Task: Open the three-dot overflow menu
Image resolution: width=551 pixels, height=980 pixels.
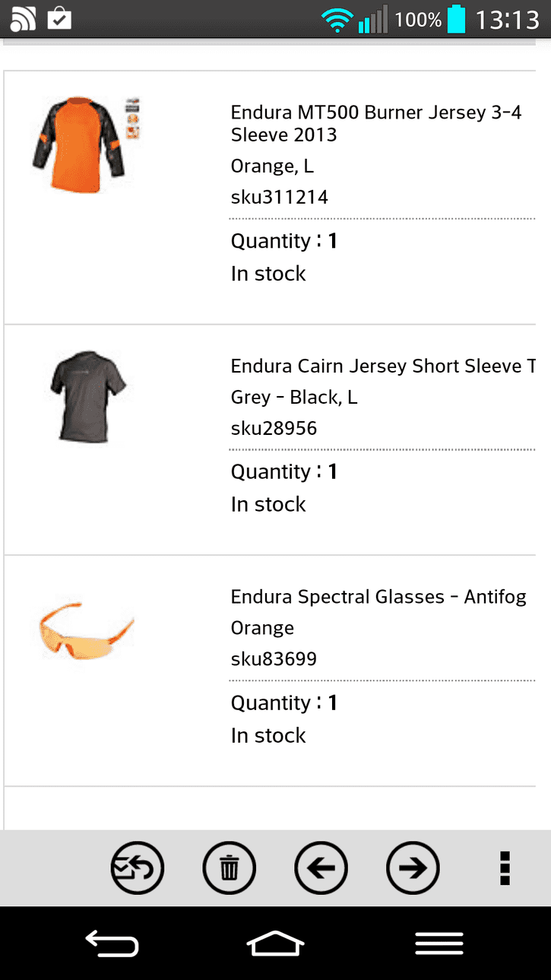Action: 505,868
